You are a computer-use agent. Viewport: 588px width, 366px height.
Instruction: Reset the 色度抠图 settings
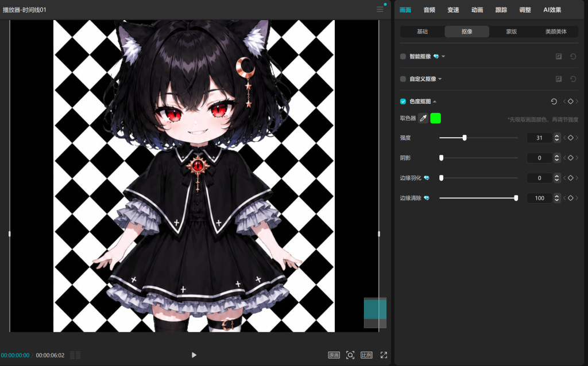(554, 102)
